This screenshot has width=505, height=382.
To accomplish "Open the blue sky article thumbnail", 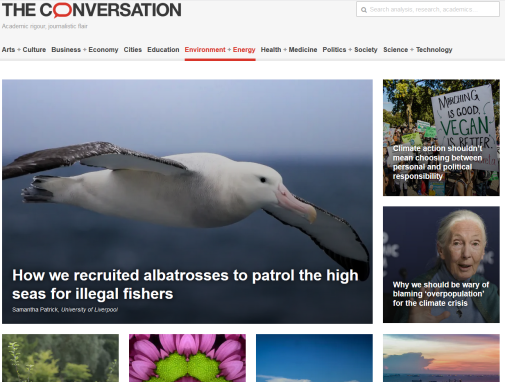I will pyautogui.click(x=314, y=358).
